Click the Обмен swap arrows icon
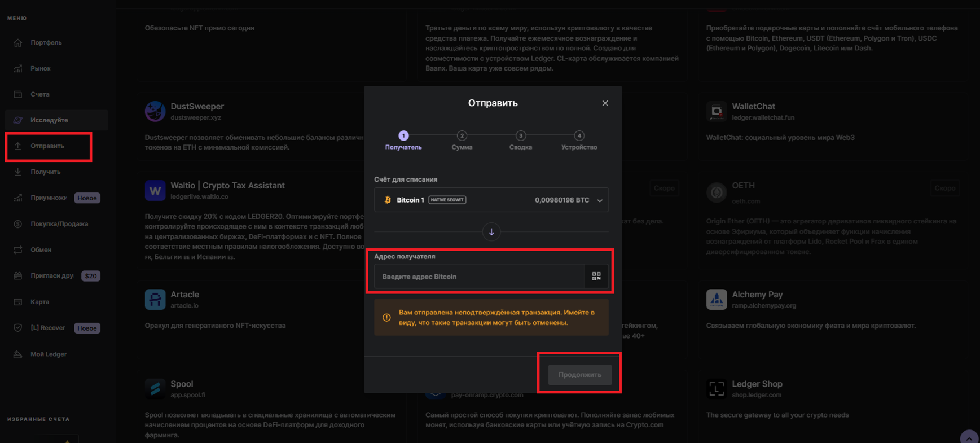This screenshot has height=443, width=980. (18, 249)
